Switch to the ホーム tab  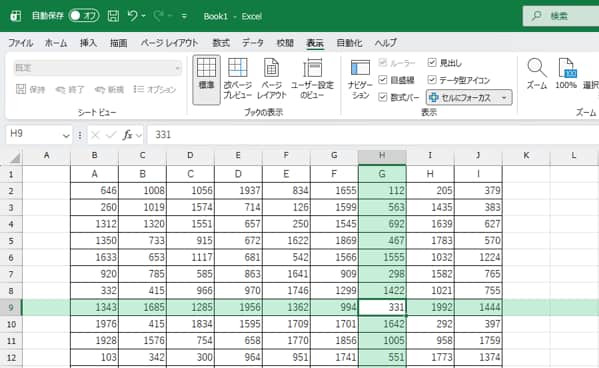[x=56, y=43]
